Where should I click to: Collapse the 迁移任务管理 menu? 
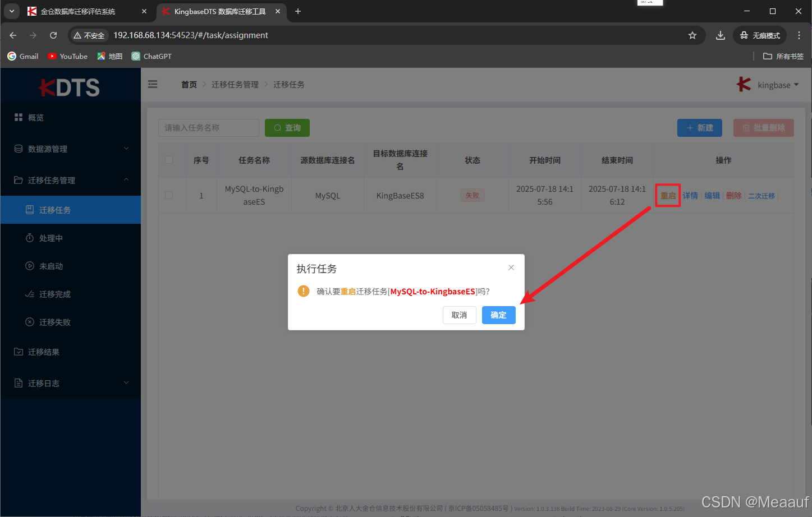pyautogui.click(x=71, y=180)
